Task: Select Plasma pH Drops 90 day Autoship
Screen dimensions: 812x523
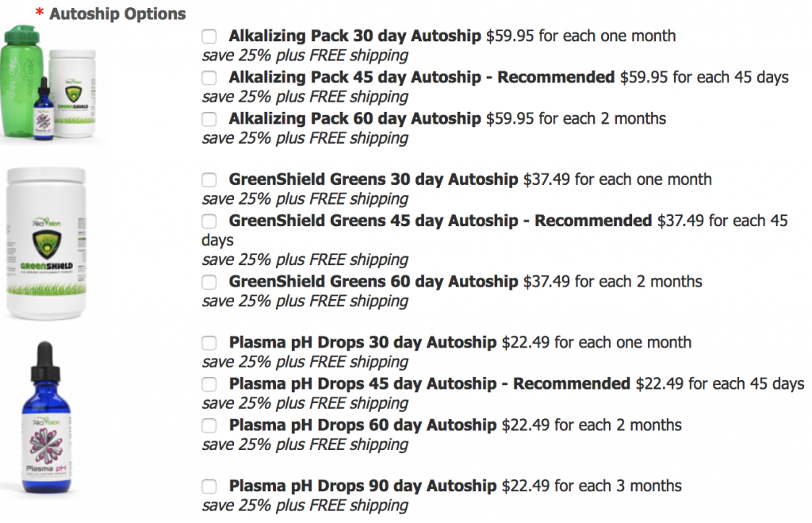Action: (x=209, y=486)
